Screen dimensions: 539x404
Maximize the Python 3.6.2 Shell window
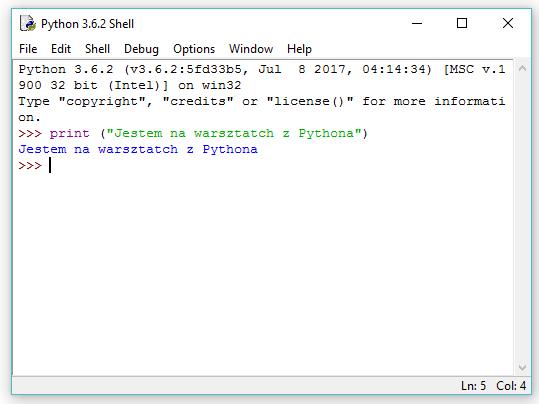462,23
